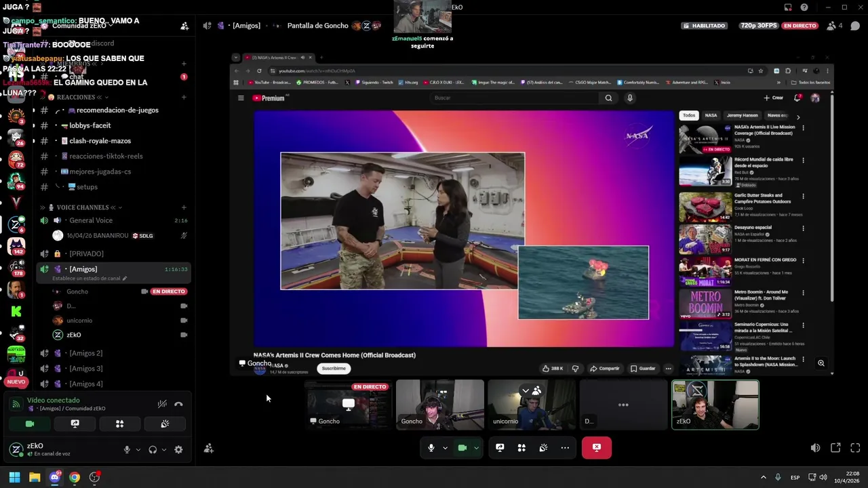
Task: Pop out the stream window
Action: (x=835, y=448)
